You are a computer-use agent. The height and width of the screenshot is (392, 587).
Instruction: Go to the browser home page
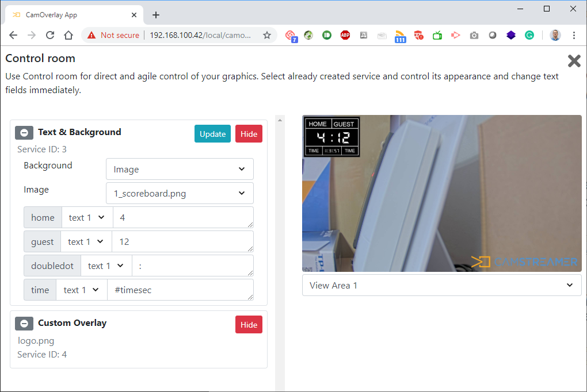(x=68, y=35)
